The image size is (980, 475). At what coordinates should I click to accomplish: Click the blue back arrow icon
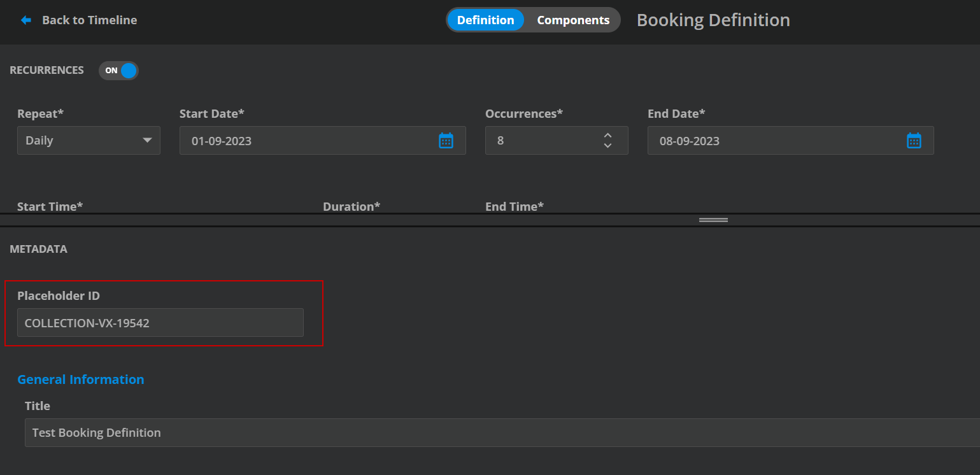(x=26, y=20)
